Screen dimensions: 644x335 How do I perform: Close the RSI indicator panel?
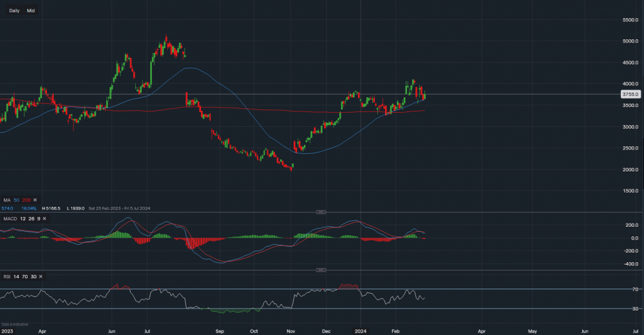point(41,276)
